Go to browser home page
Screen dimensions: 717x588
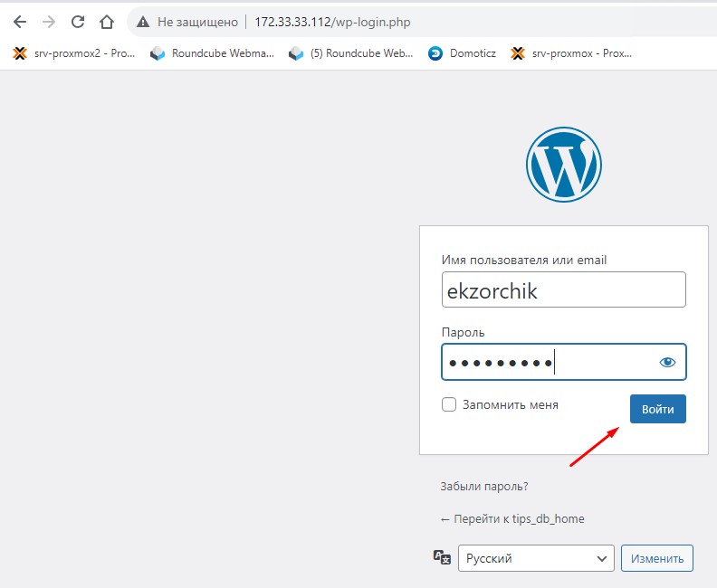(x=107, y=22)
